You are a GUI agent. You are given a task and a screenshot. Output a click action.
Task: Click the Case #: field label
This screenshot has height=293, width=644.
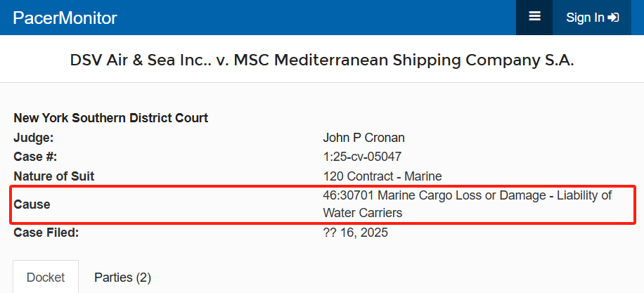[35, 157]
